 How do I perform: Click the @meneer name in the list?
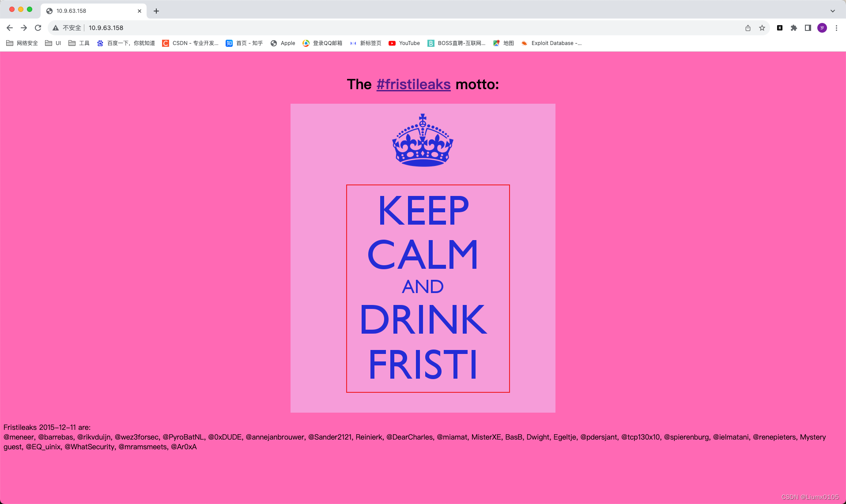(x=19, y=437)
